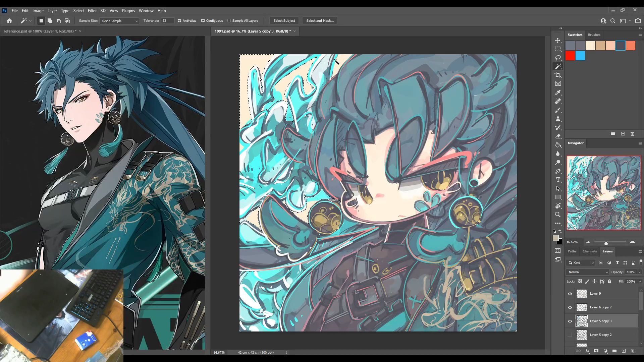The width and height of the screenshot is (644, 362).
Task: Pick the bright blue swatch
Action: tap(580, 56)
